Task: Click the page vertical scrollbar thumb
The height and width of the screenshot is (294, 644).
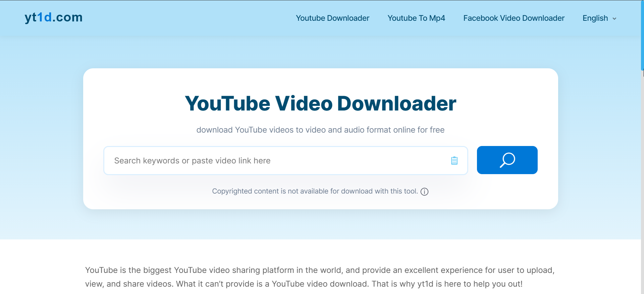Action: [x=642, y=35]
